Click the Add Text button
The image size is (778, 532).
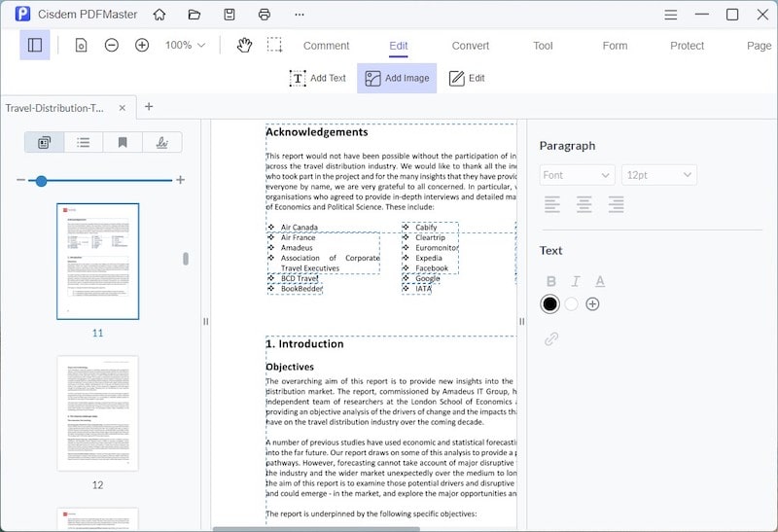click(318, 78)
